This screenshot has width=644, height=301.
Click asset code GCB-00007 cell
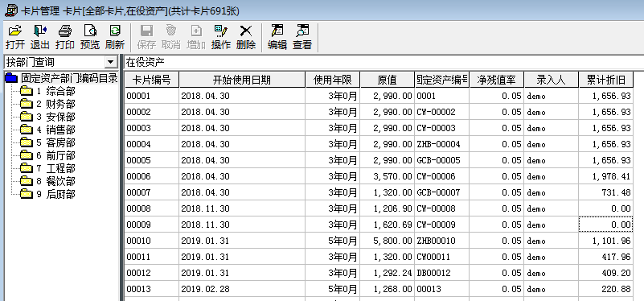tap(441, 192)
